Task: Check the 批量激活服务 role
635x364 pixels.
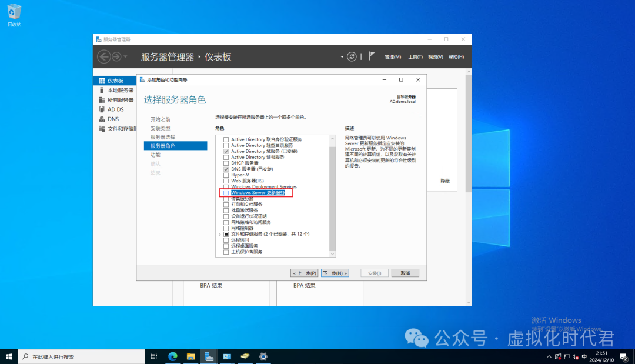Action: coord(226,211)
